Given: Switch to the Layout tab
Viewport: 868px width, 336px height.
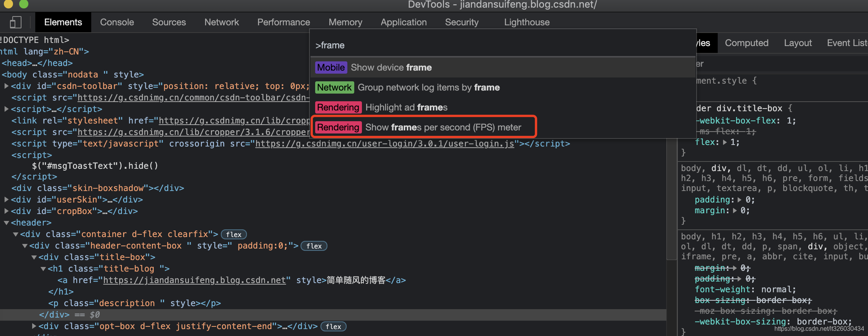Looking at the screenshot, I should 798,43.
